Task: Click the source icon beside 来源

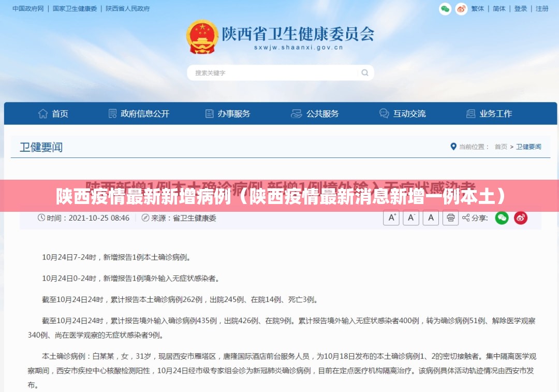Action: (x=145, y=217)
